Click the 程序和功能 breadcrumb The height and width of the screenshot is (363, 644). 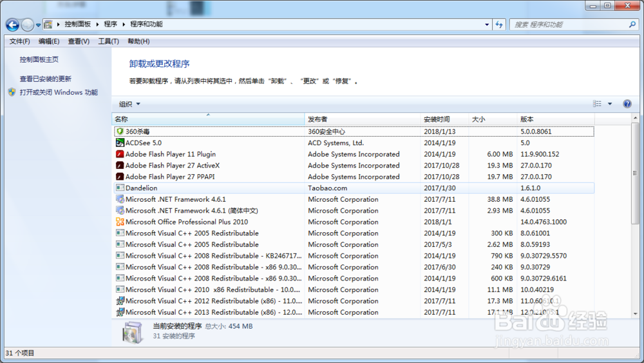tap(146, 25)
